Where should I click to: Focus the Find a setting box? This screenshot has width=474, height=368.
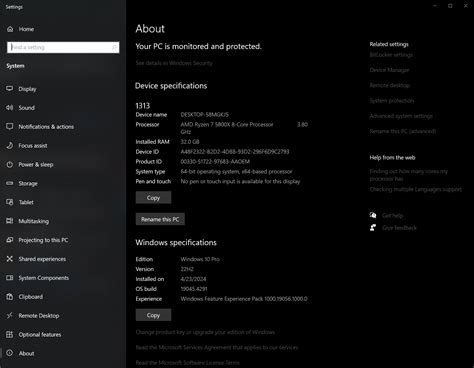[x=63, y=47]
